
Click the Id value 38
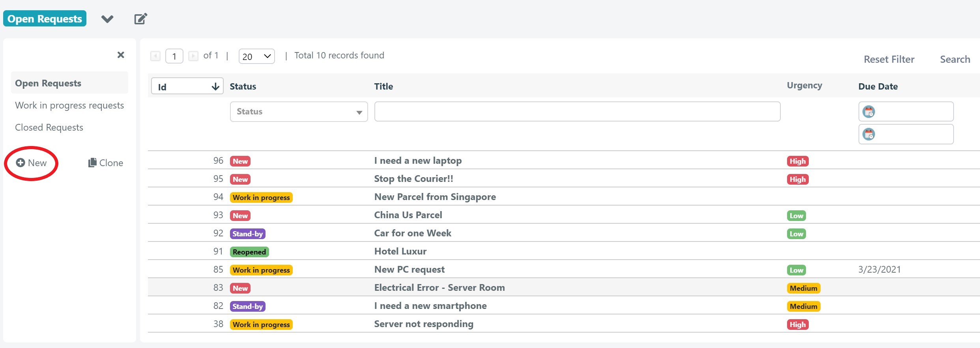click(x=218, y=324)
